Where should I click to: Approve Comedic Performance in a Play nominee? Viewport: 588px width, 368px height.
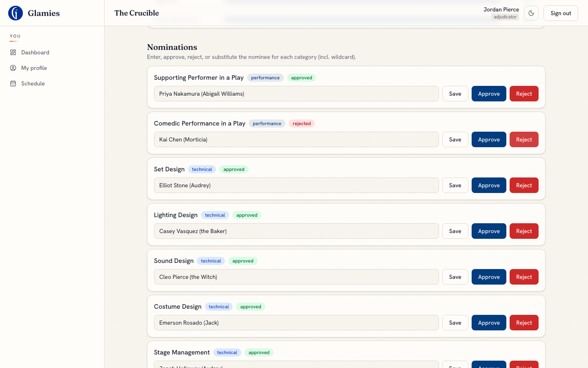[489, 139]
